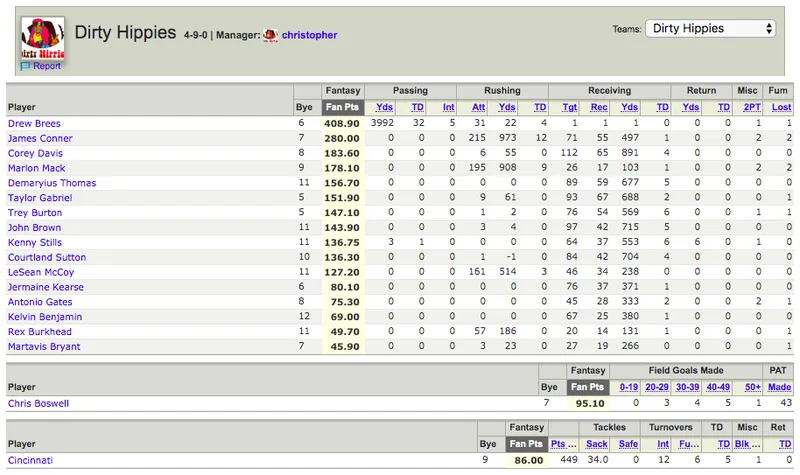Viewport: 800px width, 475px height.
Task: Open Courtland Sutton player link
Action: point(47,258)
